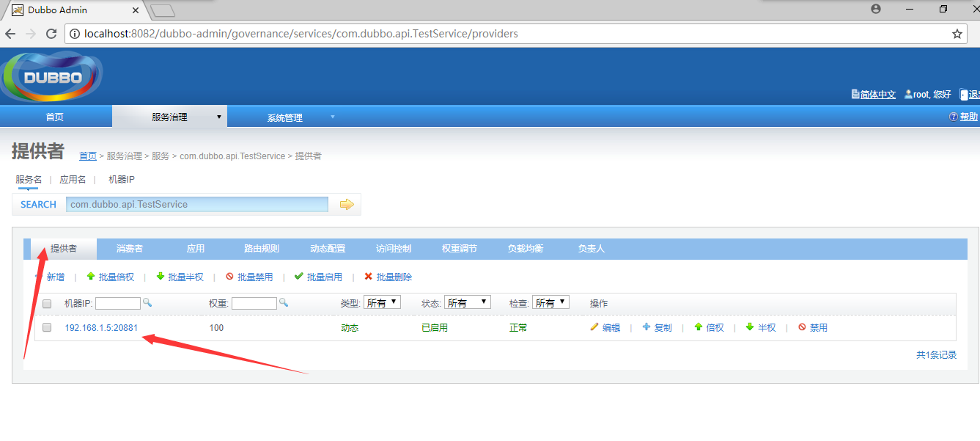980x441 pixels.
Task: Click the 权重 filter input box
Action: [254, 303]
